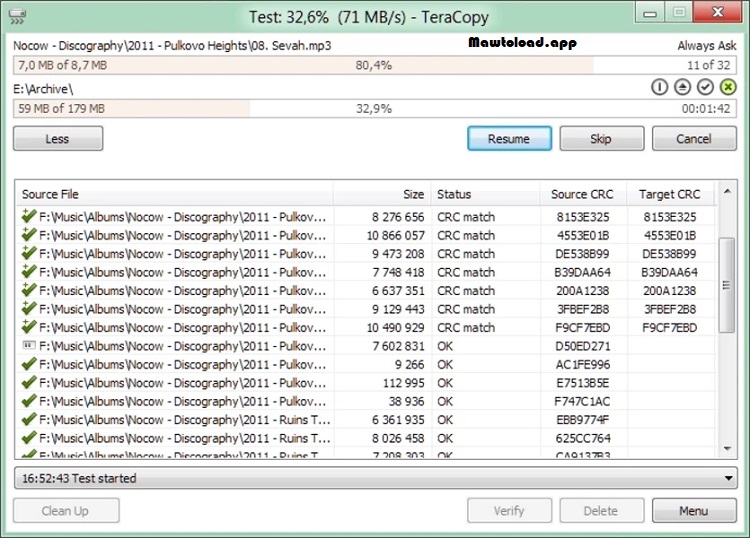
Task: Select the Target CRC value B39DAA64
Action: tap(670, 272)
